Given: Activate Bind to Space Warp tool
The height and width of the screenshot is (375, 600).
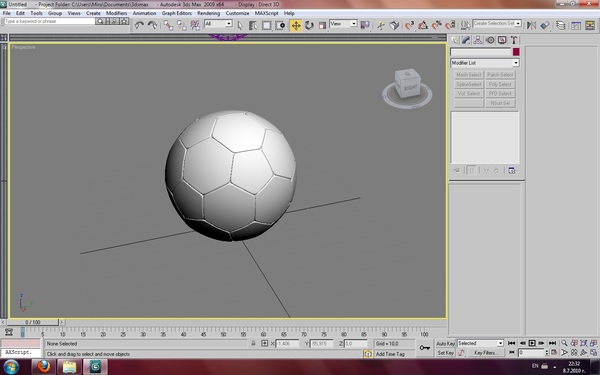Looking at the screenshot, I should [x=195, y=25].
